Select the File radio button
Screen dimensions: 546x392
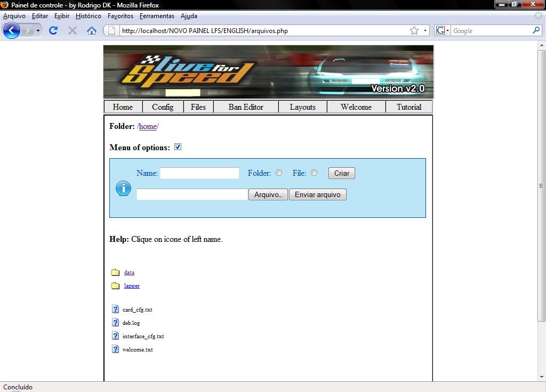pyautogui.click(x=314, y=173)
